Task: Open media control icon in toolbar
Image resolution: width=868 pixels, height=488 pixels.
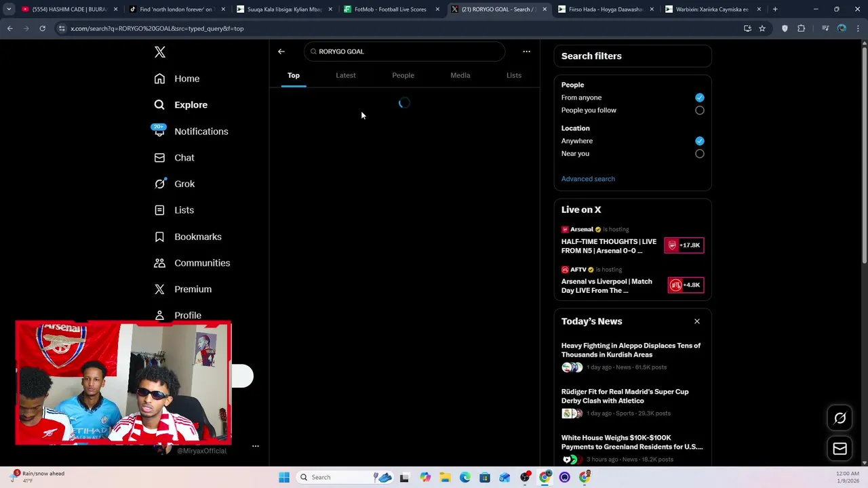Action: pos(825,28)
